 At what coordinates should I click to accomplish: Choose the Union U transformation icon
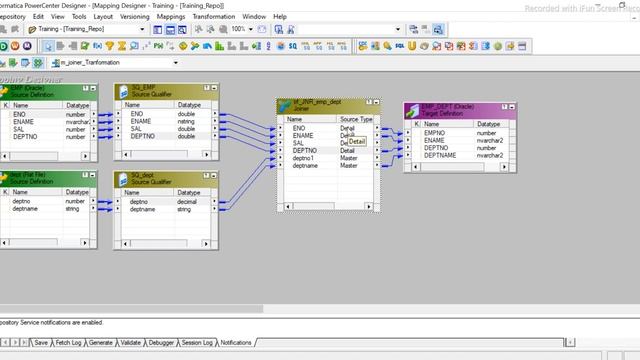[412, 46]
